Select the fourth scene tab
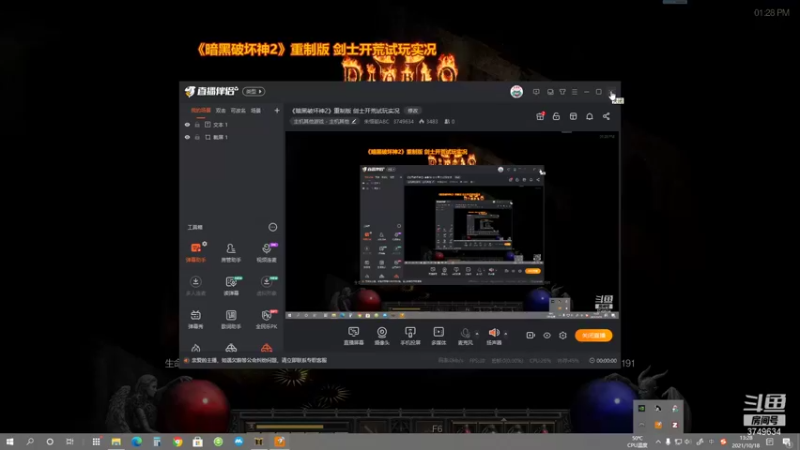The image size is (800, 450). 256,110
